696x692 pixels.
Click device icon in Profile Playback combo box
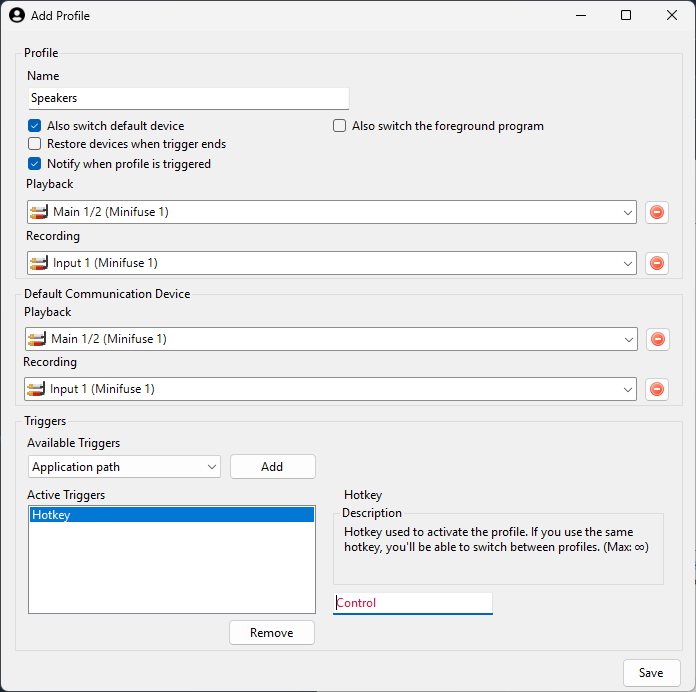tap(39, 212)
